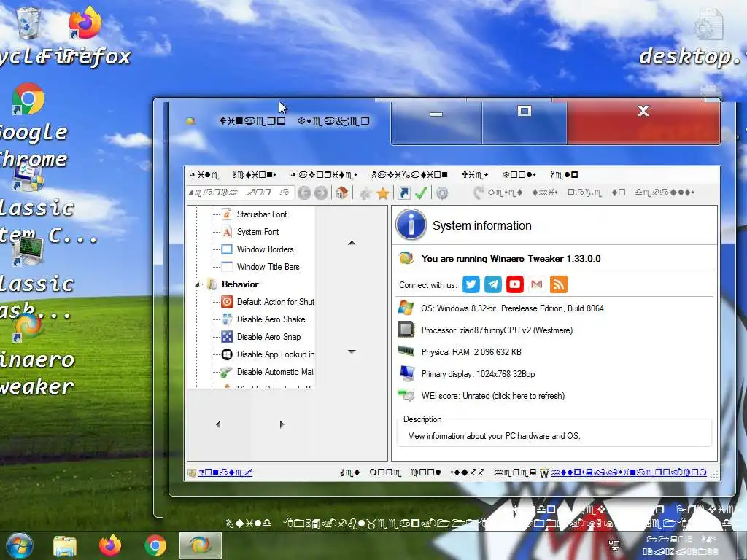Select the desktop.ini file icon

pyautogui.click(x=709, y=24)
